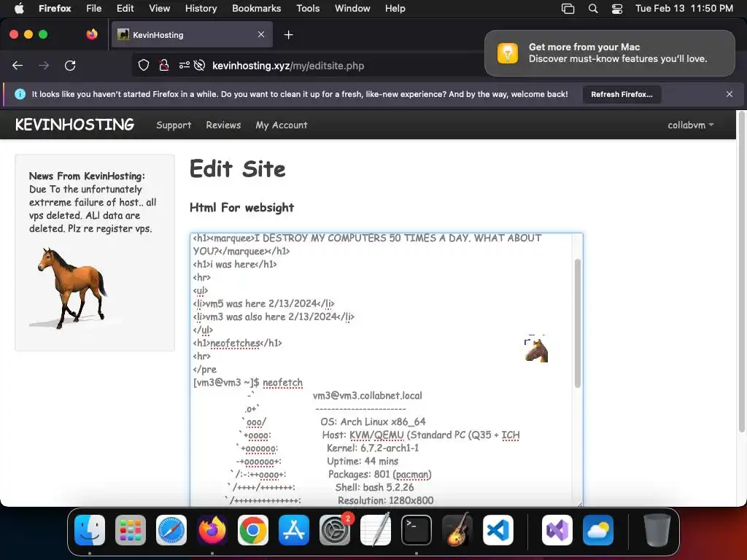
Task: Open Visual Studio from the Dock
Action: 557,530
